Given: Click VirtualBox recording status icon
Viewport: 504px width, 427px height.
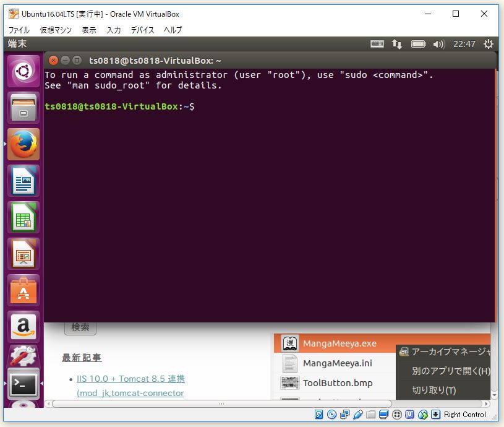Looking at the screenshot, I should (x=397, y=415).
